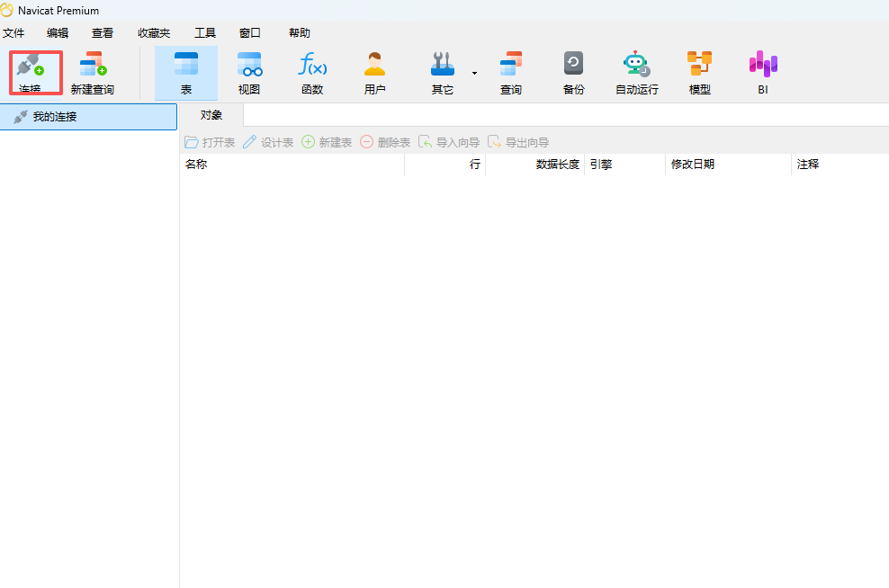Sort by the 名称 column header

(292, 165)
